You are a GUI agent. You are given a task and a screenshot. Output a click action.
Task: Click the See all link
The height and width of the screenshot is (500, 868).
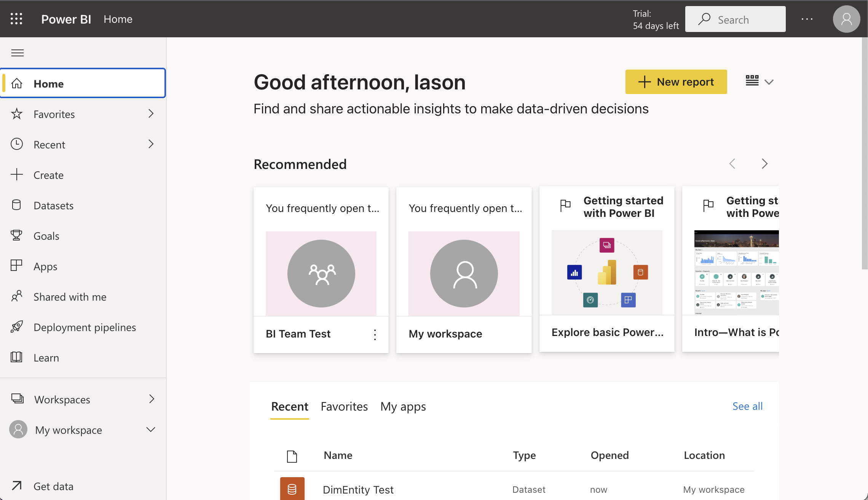(747, 406)
